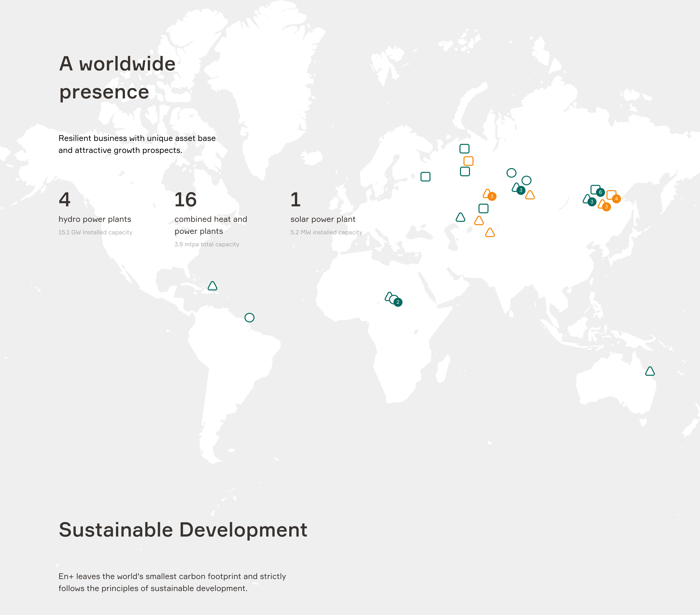Click the 'Sustainable Development' heading

coord(183,530)
